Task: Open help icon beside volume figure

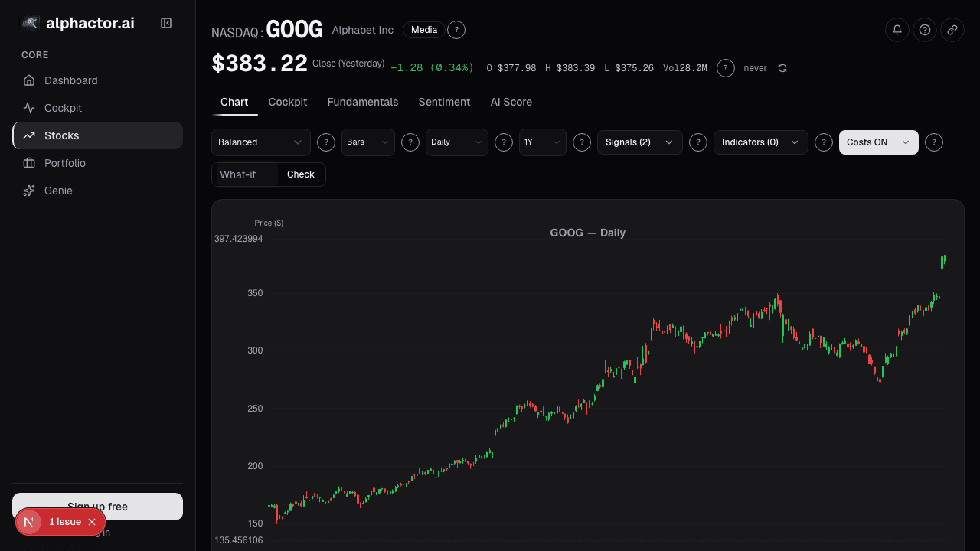Action: point(726,68)
